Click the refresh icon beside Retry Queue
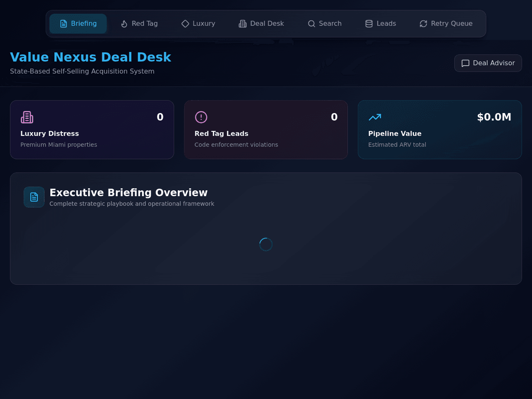The image size is (532, 399). 424,24
